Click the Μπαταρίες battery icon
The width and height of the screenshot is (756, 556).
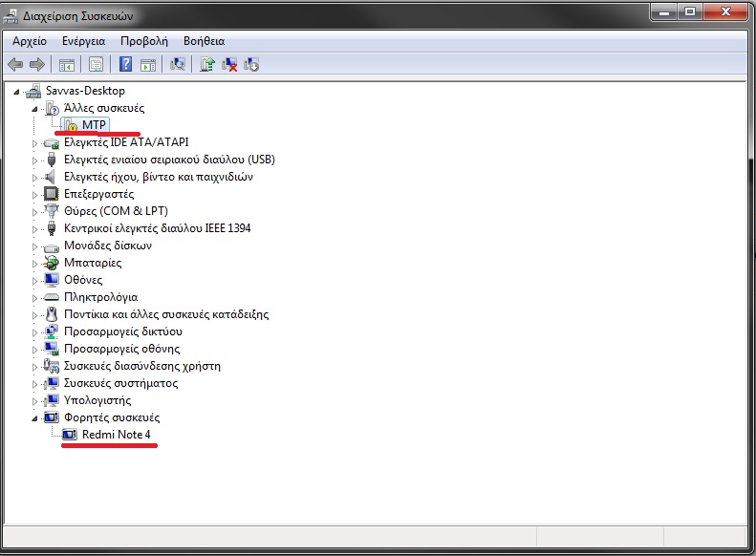click(x=51, y=263)
